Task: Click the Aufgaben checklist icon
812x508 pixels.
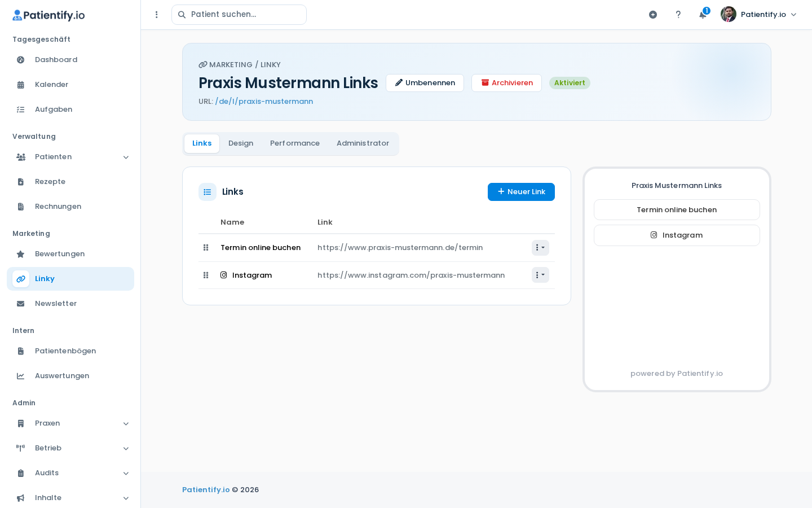Action: 21,110
